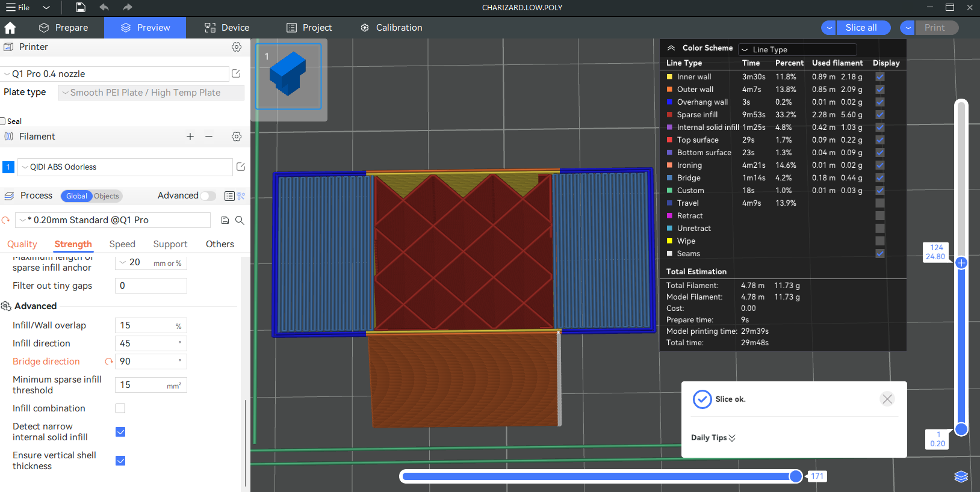980x492 pixels.
Task: Click the horizontal move slider handle
Action: tap(796, 476)
